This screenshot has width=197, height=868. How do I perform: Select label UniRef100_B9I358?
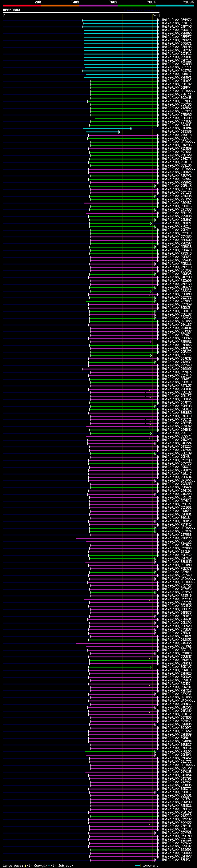[177, 209]
